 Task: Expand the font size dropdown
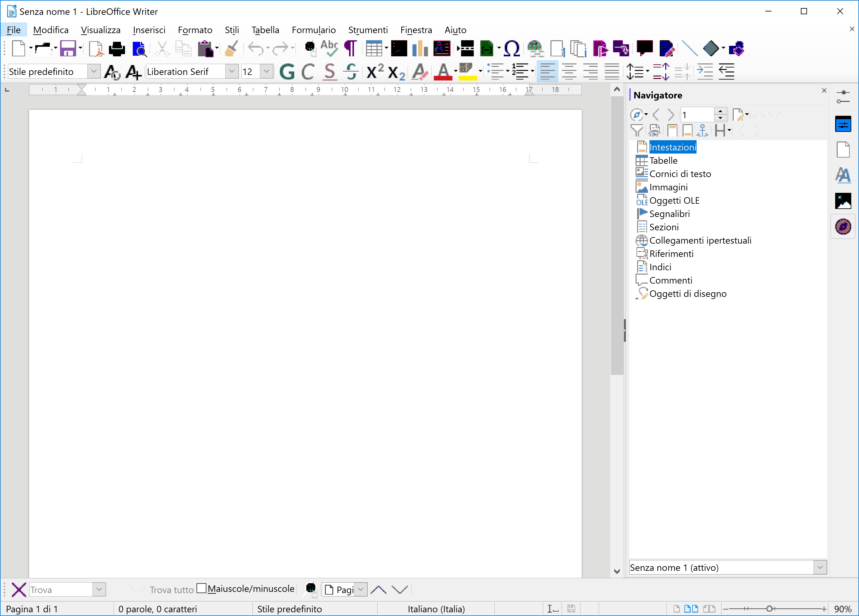(x=266, y=71)
